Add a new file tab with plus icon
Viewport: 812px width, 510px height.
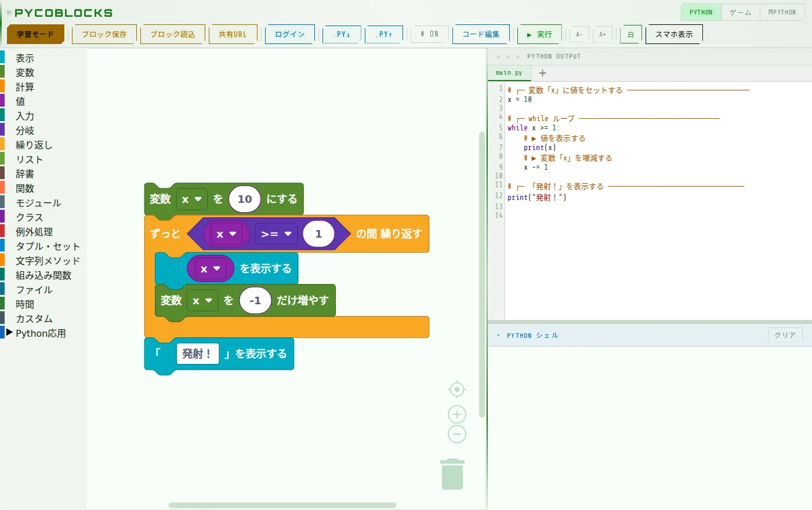tap(542, 73)
